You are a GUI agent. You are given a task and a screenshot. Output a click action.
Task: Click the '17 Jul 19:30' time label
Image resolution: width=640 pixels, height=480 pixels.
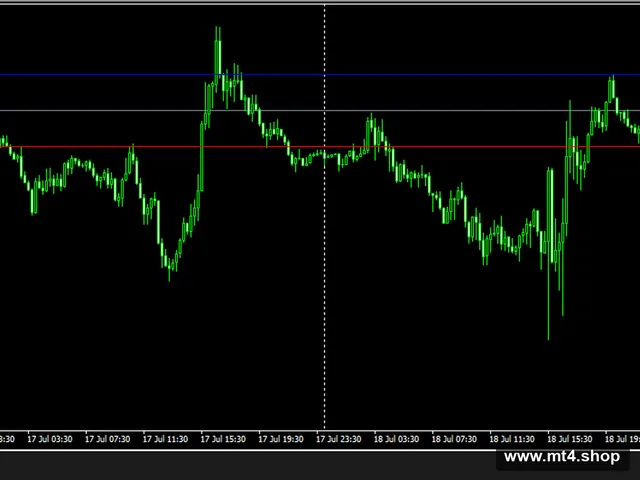pos(281,439)
